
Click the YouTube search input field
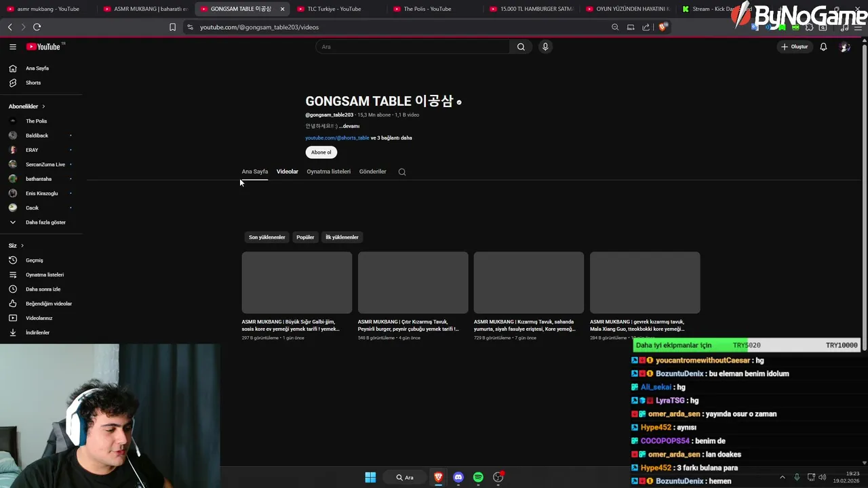click(x=412, y=47)
